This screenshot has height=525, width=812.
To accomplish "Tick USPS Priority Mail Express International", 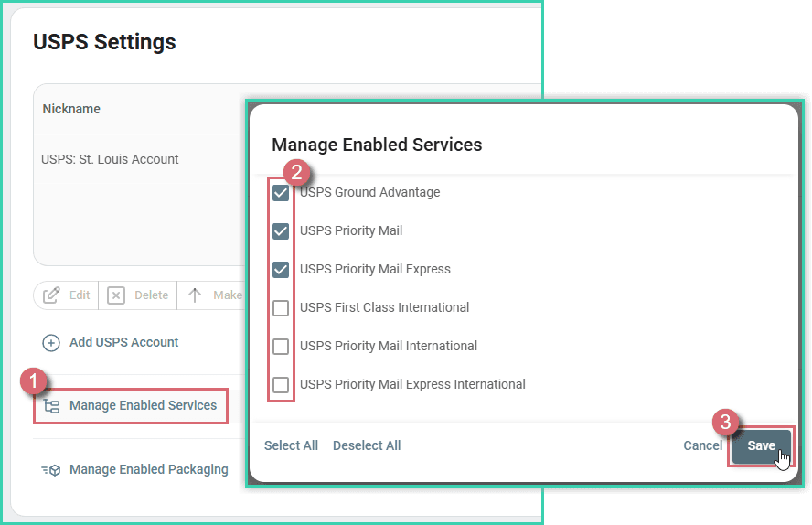I will (281, 385).
